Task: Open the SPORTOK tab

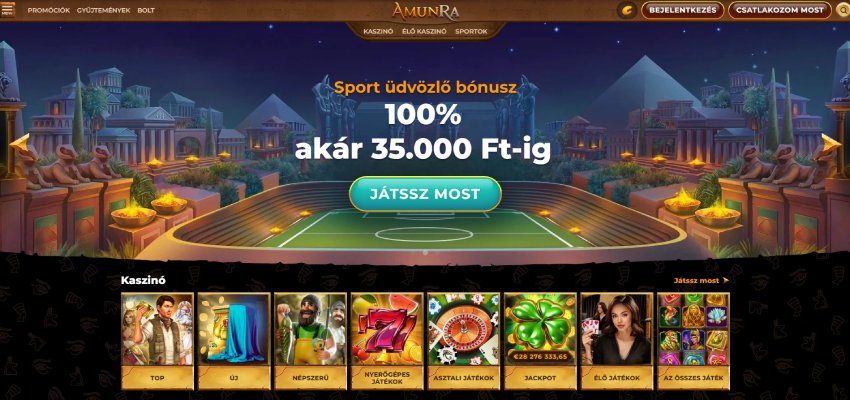Action: pos(471,31)
